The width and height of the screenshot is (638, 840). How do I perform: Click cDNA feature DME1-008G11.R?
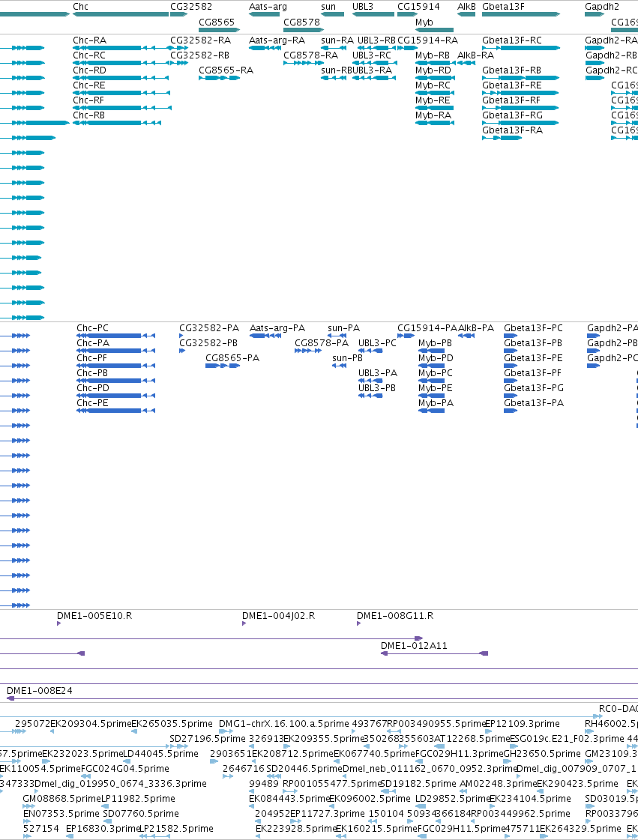395,615
